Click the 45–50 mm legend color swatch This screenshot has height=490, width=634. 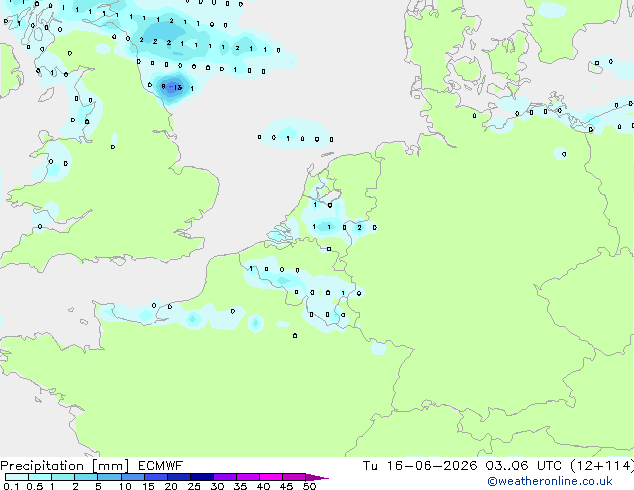294,477
